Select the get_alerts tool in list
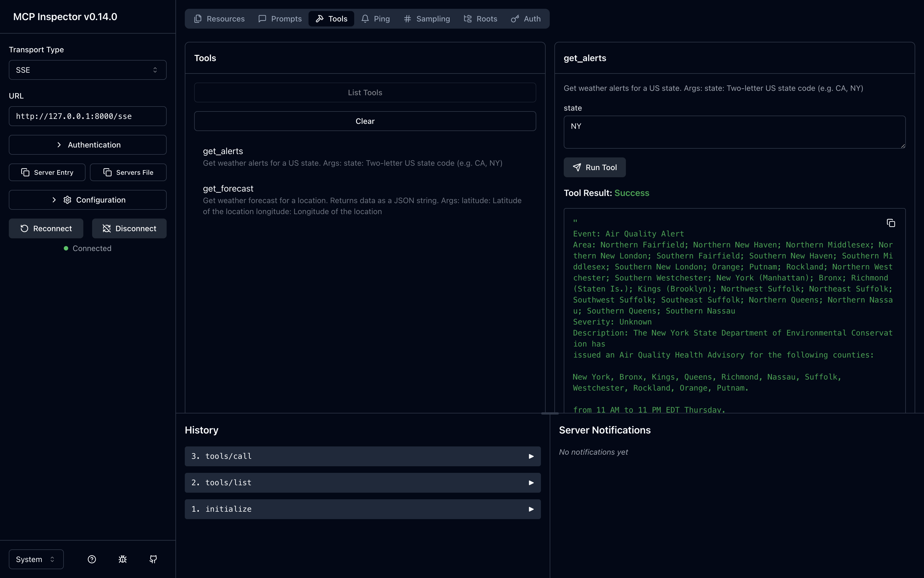924x578 pixels. pos(365,157)
